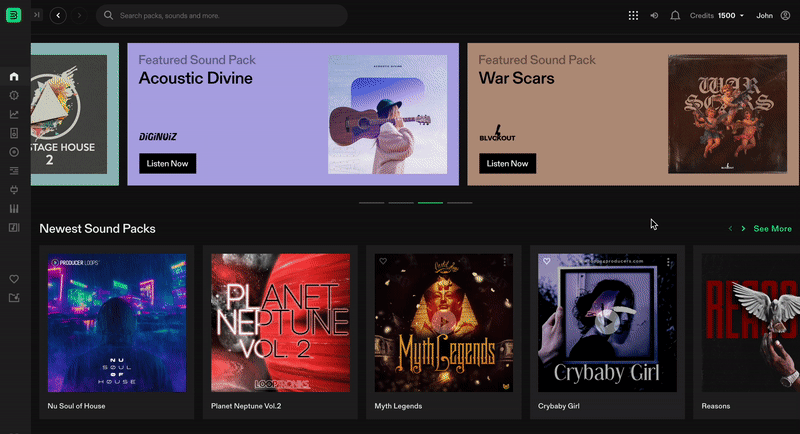Select the second carousel indicator
Screen dimensions: 800x434
401,203
